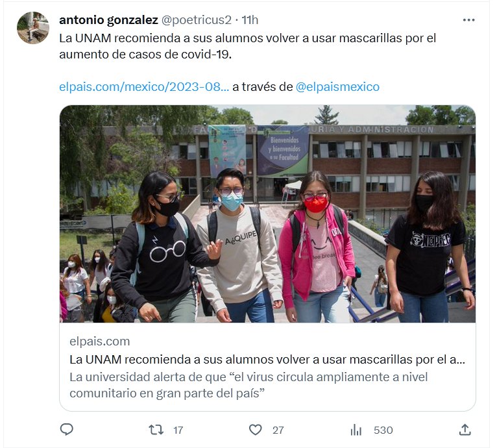
Task: Click the elpais.com domain in card
Action: pos(100,342)
